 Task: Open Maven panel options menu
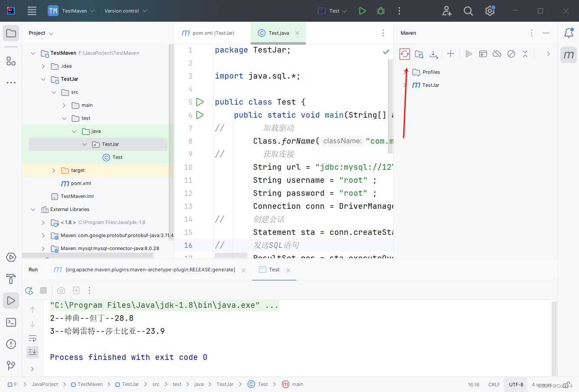531,33
